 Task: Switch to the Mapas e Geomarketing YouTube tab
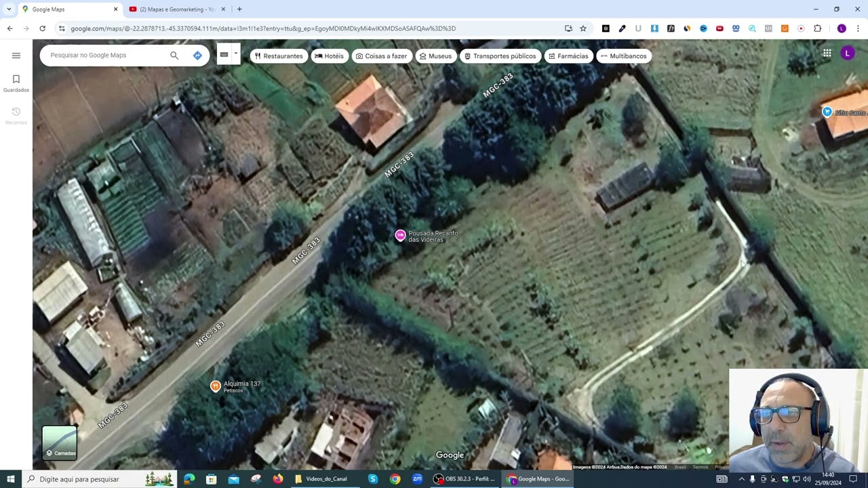coord(176,9)
